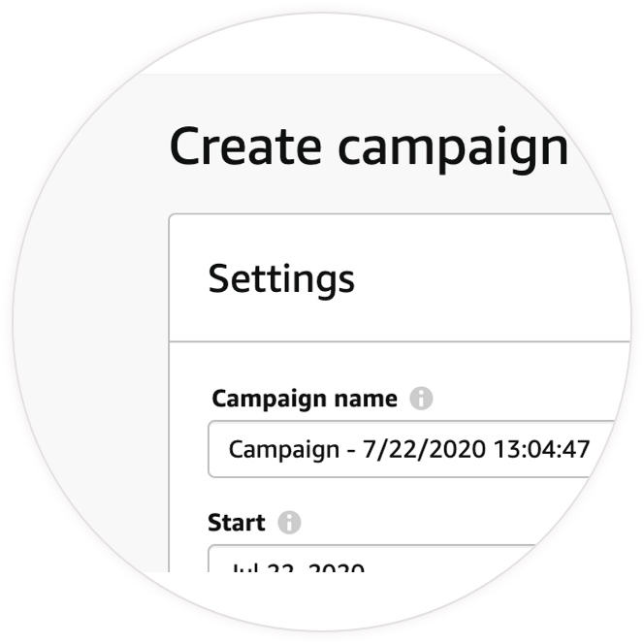Click the "Create campaign" page heading
This screenshot has height=644, width=644.
click(369, 146)
